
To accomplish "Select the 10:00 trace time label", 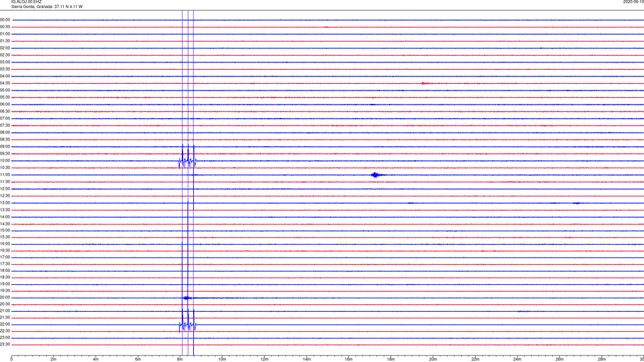I will pos(5,161).
